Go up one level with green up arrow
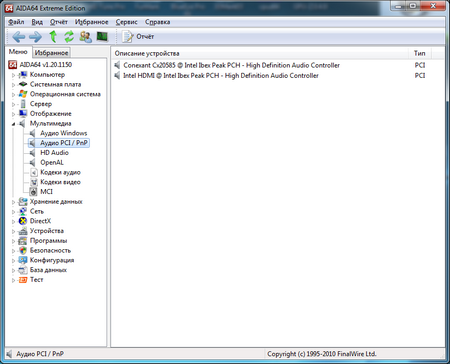The height and width of the screenshot is (364, 450). point(53,36)
